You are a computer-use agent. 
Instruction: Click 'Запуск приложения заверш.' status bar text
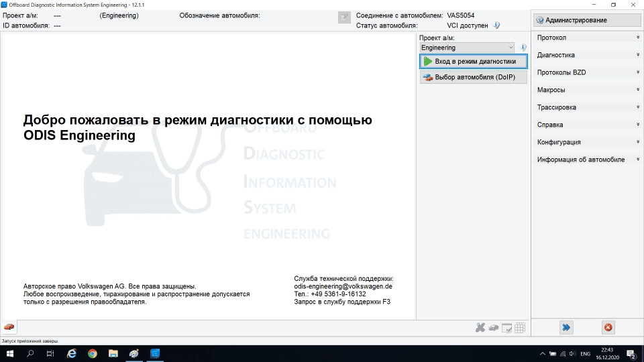(30, 341)
